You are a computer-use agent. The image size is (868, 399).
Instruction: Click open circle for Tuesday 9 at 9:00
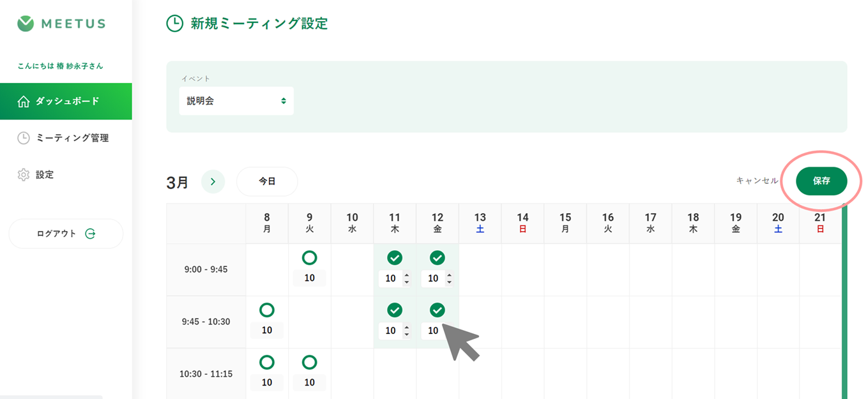[x=309, y=258]
